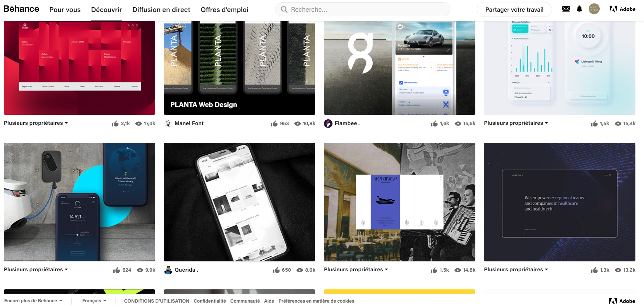Open the Porsche car app project thumbnail
Image resolution: width=644 pixels, height=305 pixels.
point(399,68)
